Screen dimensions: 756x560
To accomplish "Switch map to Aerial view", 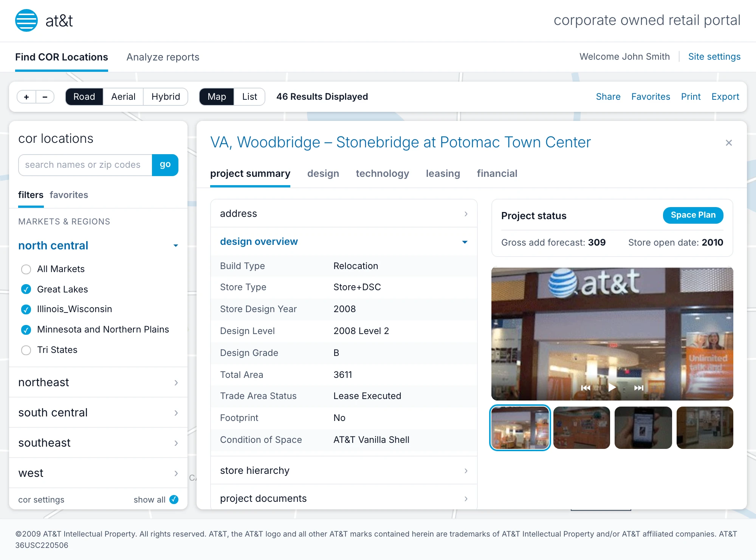I will pos(123,97).
